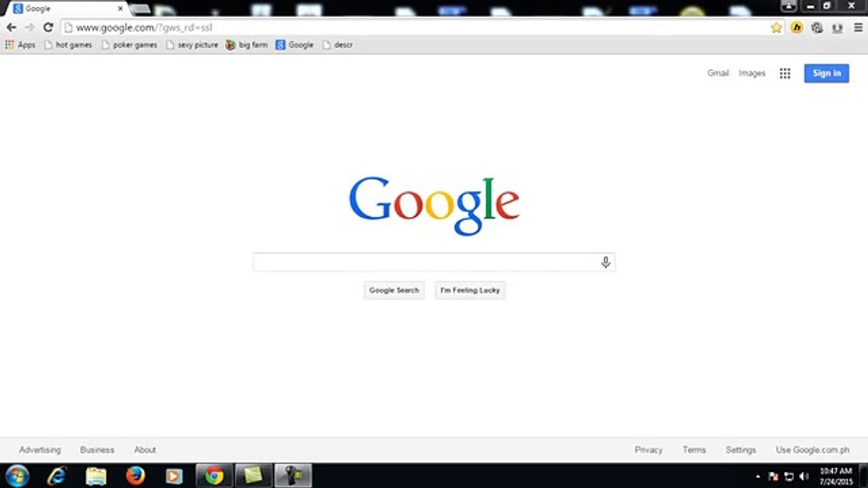
Task: Click the I'm Feeling Lucky button
Action: [x=470, y=290]
